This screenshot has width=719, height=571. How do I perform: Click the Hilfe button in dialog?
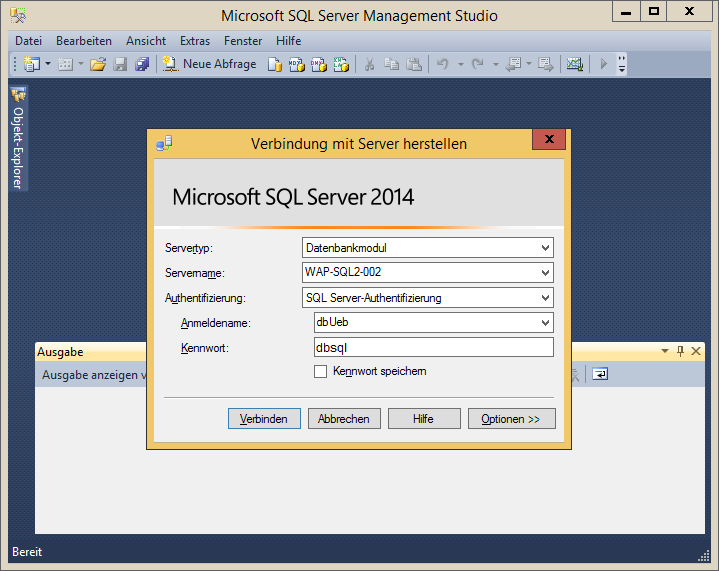[x=424, y=419]
